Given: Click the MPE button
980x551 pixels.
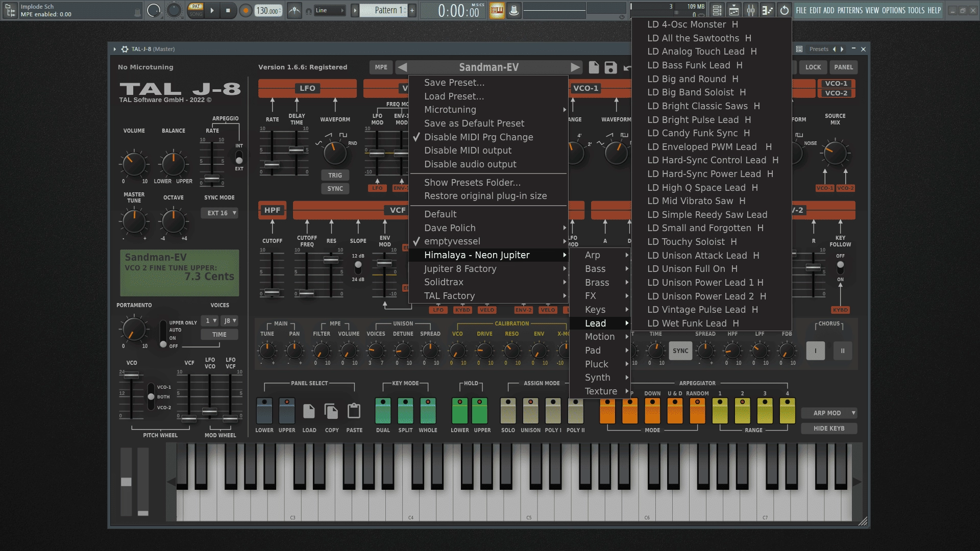Looking at the screenshot, I should click(381, 67).
